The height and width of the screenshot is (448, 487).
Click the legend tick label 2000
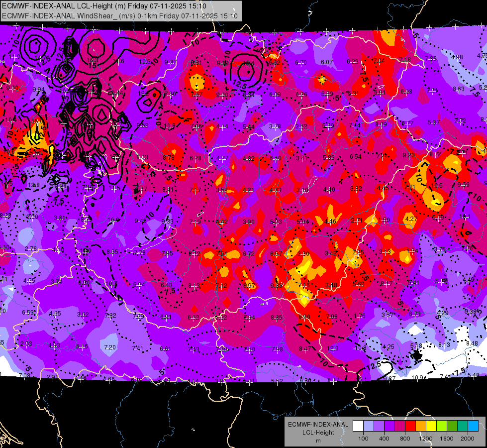point(468,439)
